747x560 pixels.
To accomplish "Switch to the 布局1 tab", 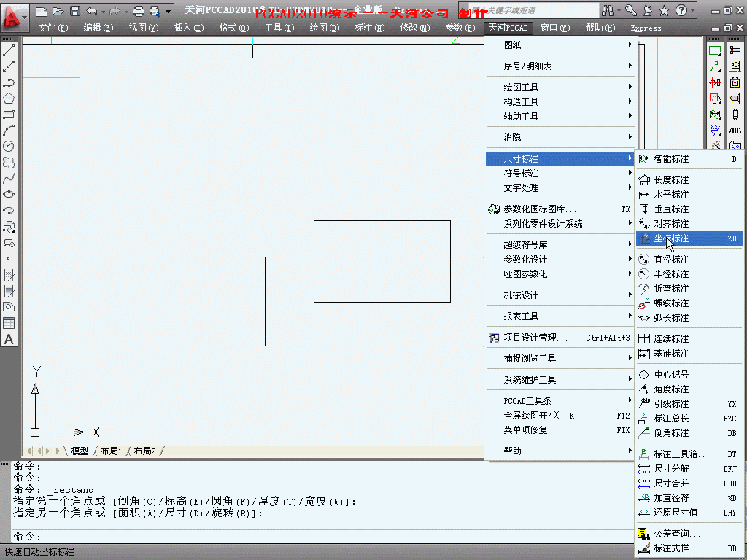I will 111,451.
